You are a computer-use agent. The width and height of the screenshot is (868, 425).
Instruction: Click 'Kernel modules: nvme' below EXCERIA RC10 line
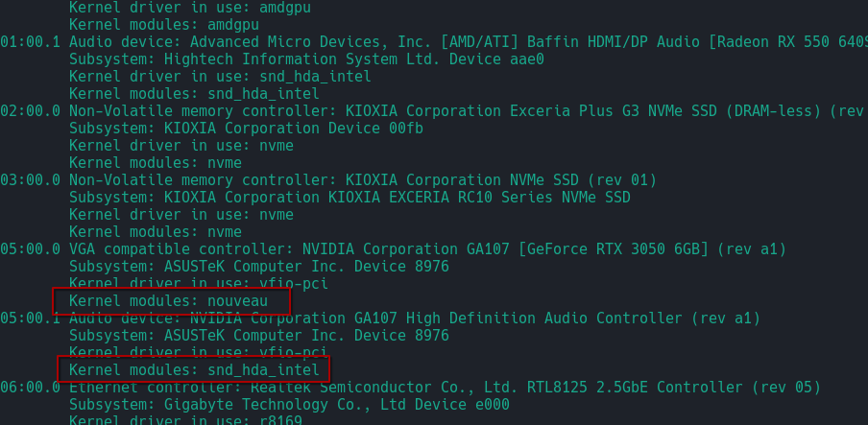[155, 232]
